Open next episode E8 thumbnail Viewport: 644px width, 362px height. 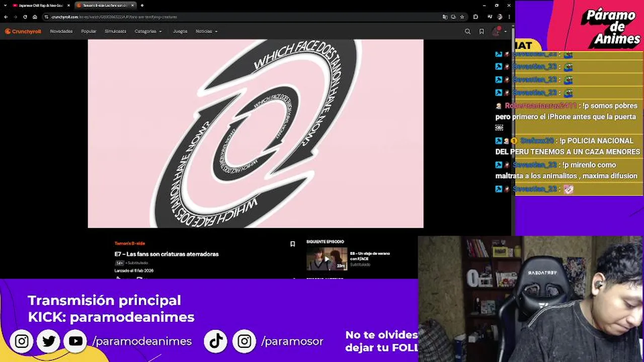click(x=327, y=259)
